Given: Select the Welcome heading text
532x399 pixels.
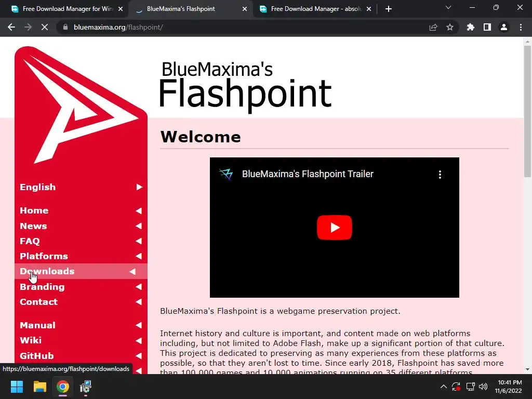Looking at the screenshot, I should click(x=201, y=137).
